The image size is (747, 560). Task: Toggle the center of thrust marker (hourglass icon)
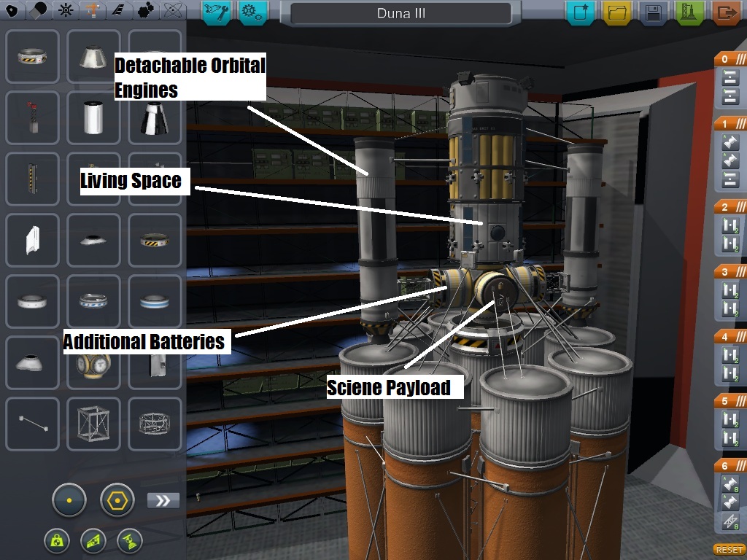pos(130,542)
